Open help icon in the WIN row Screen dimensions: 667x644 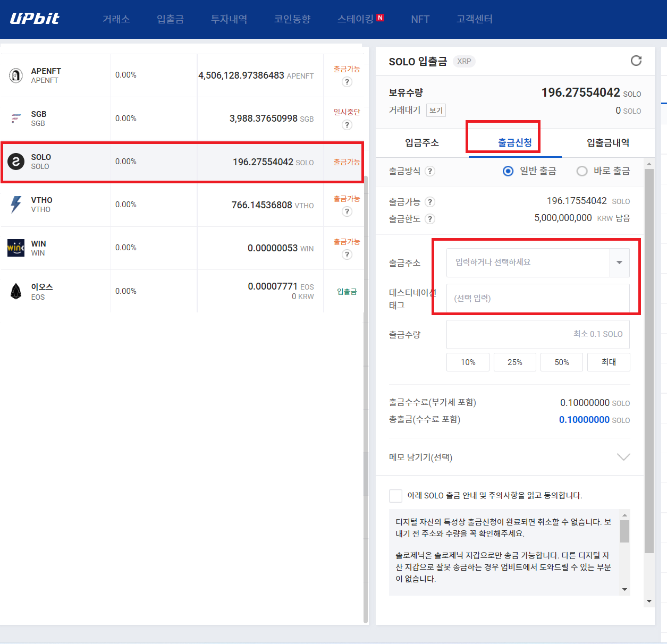tap(347, 255)
